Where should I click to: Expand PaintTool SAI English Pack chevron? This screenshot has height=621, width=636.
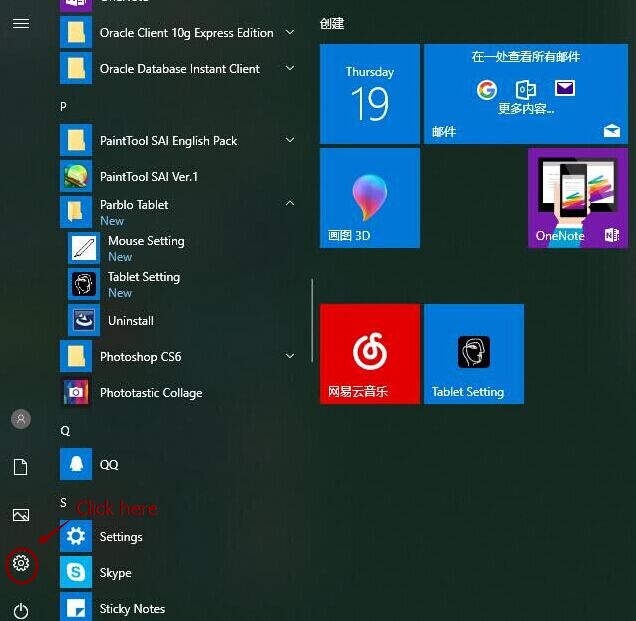(290, 140)
